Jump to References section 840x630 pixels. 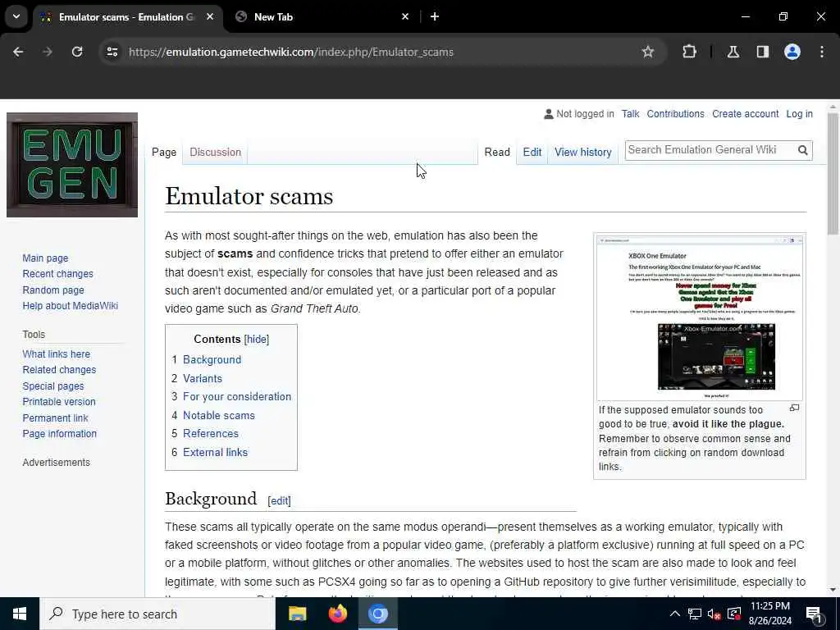[211, 433]
